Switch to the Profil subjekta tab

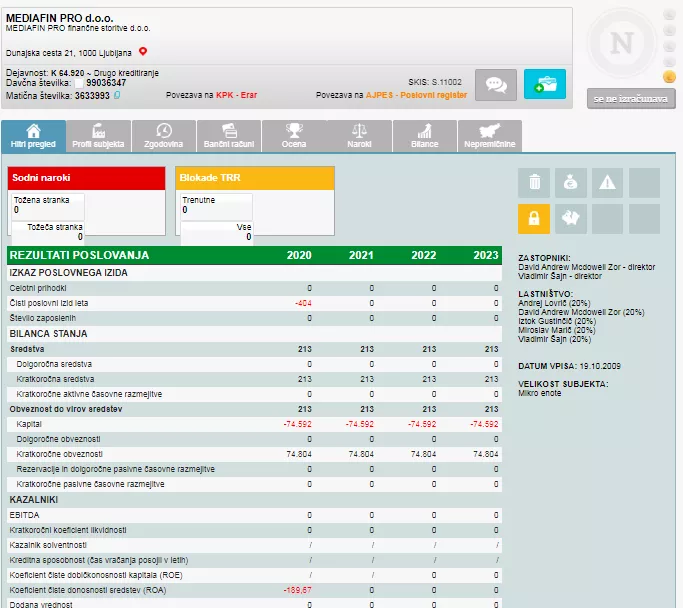(98, 136)
